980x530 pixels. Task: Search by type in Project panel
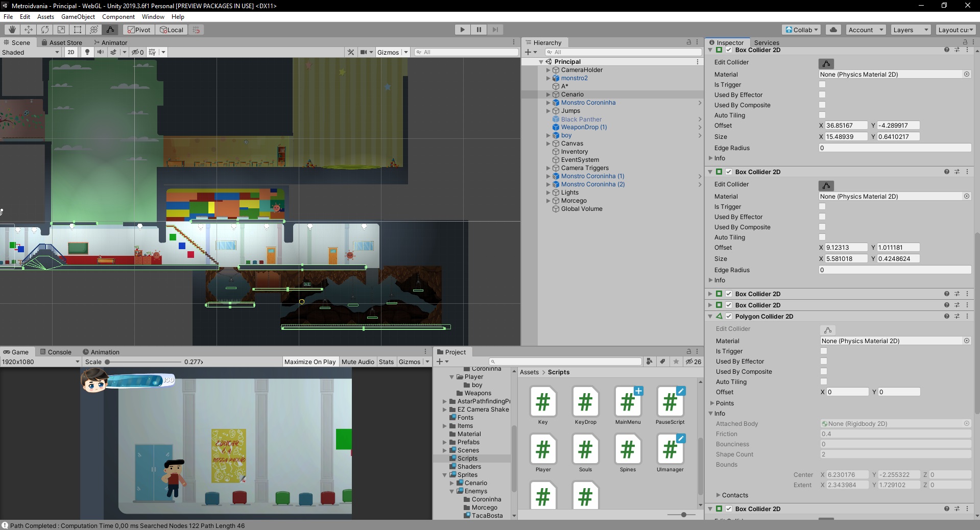click(649, 362)
